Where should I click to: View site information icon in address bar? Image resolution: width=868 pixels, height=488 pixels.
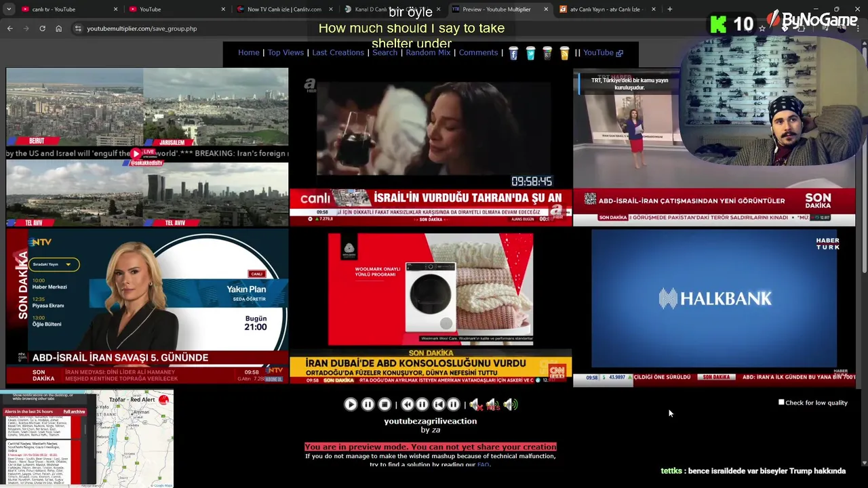tap(78, 28)
